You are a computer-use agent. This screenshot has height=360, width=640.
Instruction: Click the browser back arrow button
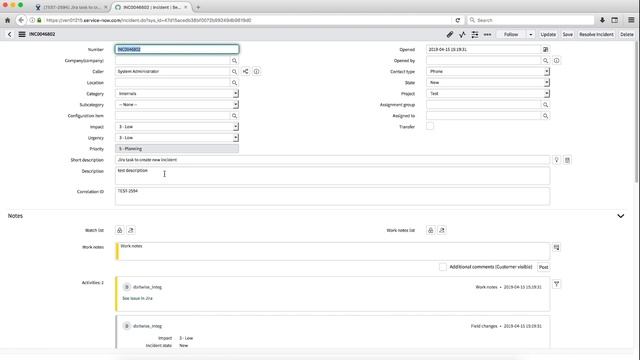coord(21,20)
